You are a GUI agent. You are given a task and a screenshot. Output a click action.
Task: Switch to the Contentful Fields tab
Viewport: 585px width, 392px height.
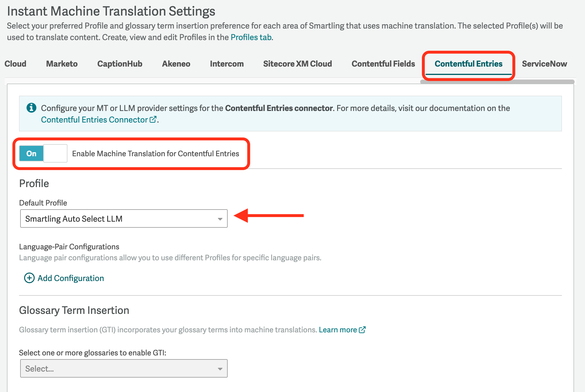pos(383,64)
